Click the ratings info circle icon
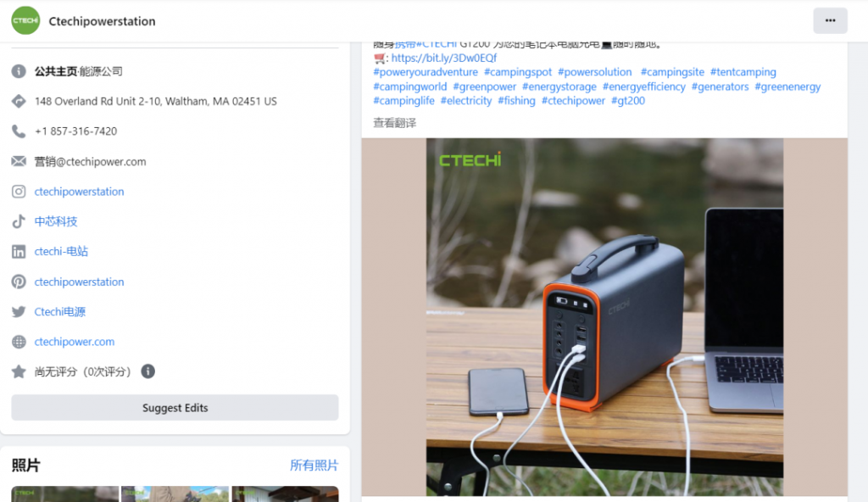 tap(147, 371)
